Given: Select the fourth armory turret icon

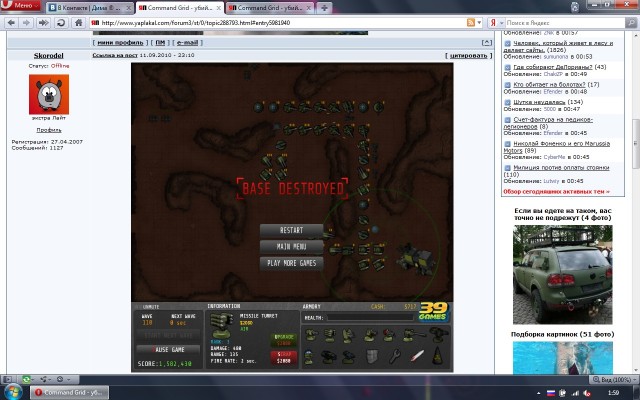Looking at the screenshot, I should pos(371,336).
